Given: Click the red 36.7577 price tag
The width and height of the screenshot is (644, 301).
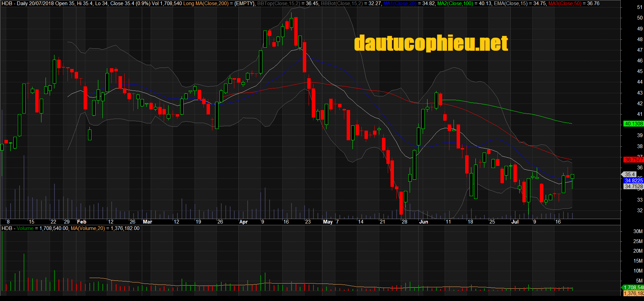Looking at the screenshot, I should pyautogui.click(x=633, y=160).
